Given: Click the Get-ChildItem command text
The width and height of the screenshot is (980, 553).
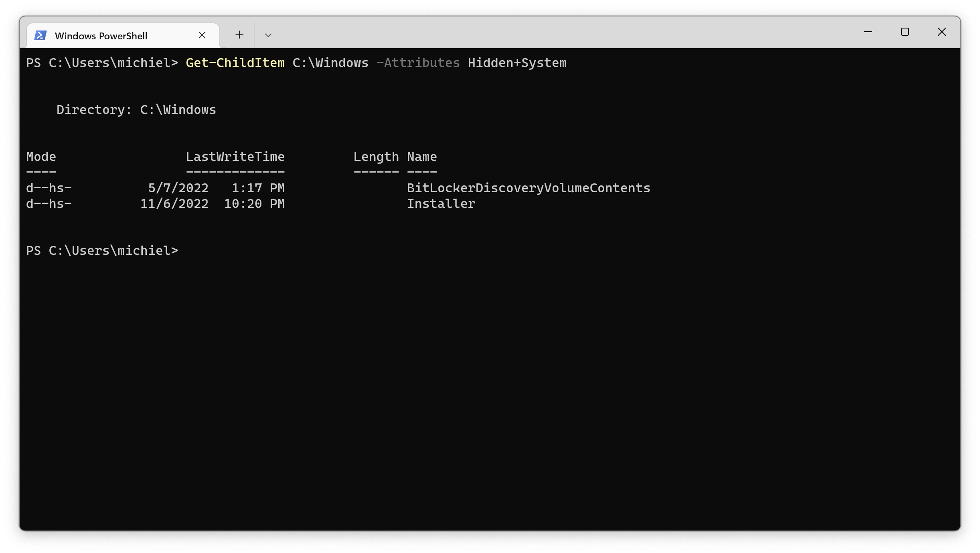Looking at the screenshot, I should point(235,63).
